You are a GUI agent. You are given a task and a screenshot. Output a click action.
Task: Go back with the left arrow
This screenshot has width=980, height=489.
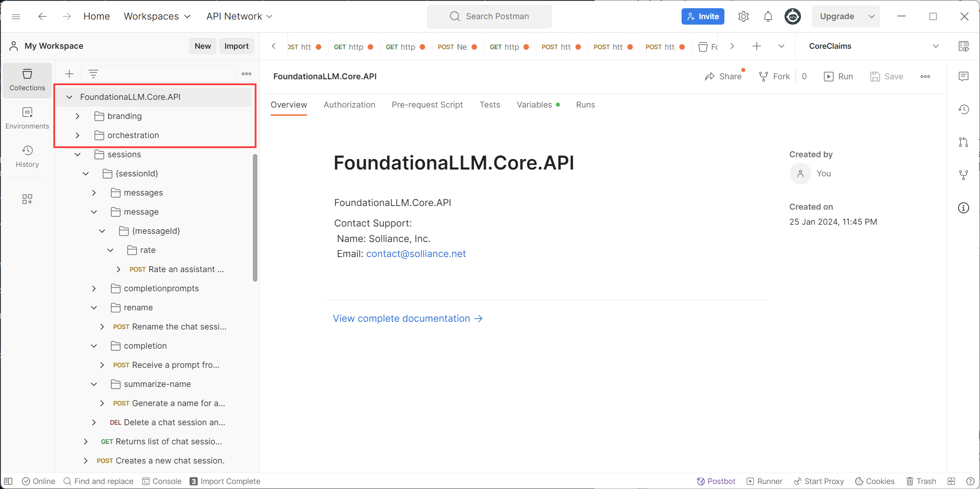click(x=42, y=16)
